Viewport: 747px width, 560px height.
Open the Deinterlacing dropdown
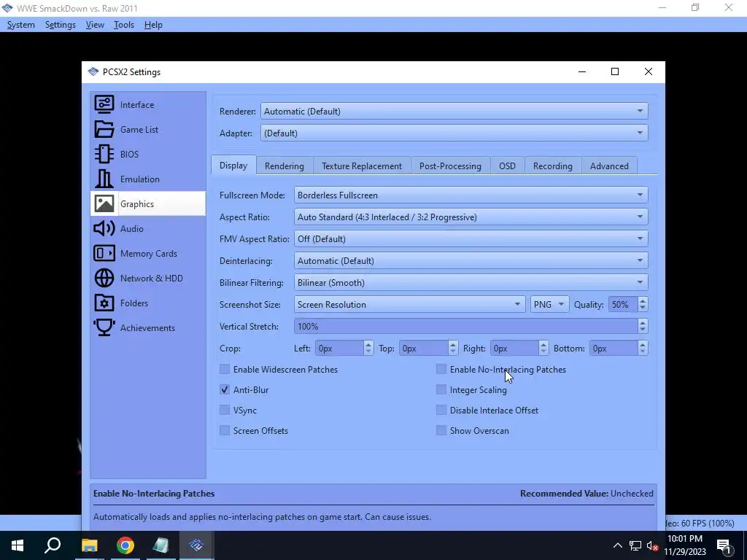(x=471, y=260)
